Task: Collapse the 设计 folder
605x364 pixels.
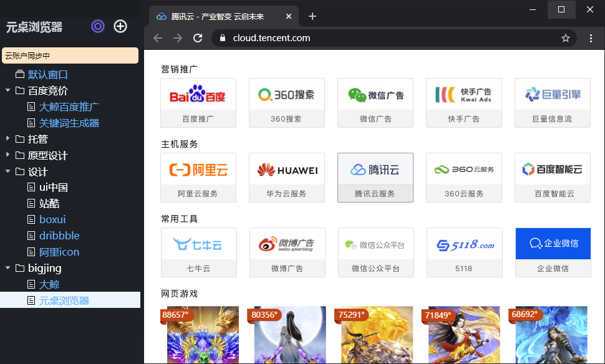Action: tap(7, 171)
